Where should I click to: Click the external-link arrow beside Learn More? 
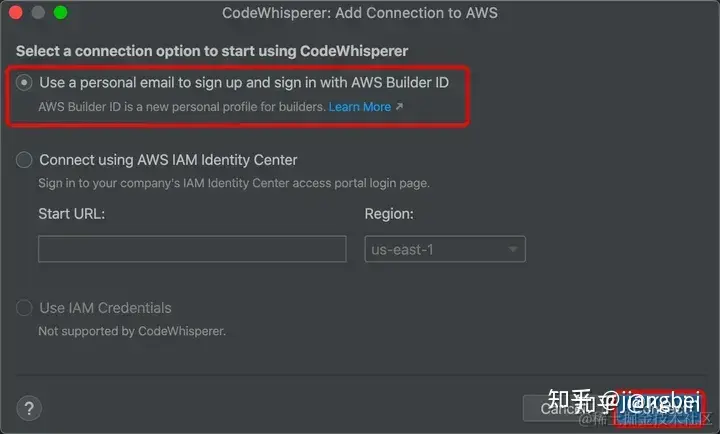pos(399,107)
